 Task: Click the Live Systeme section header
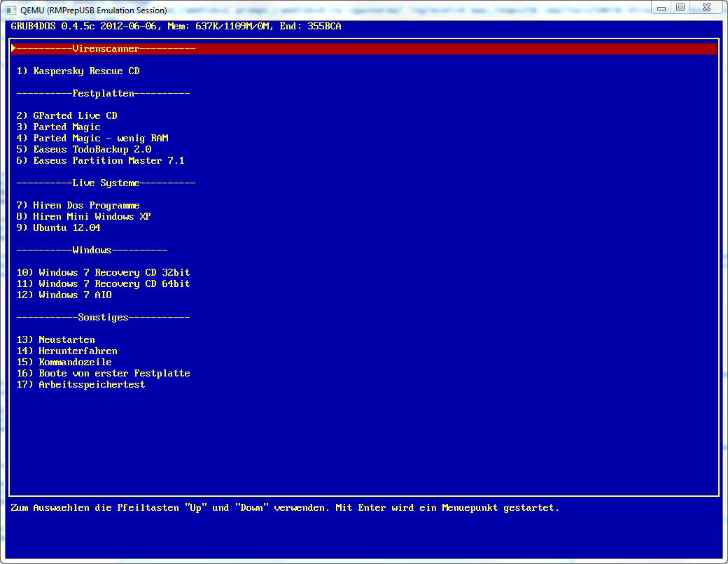pos(106,183)
